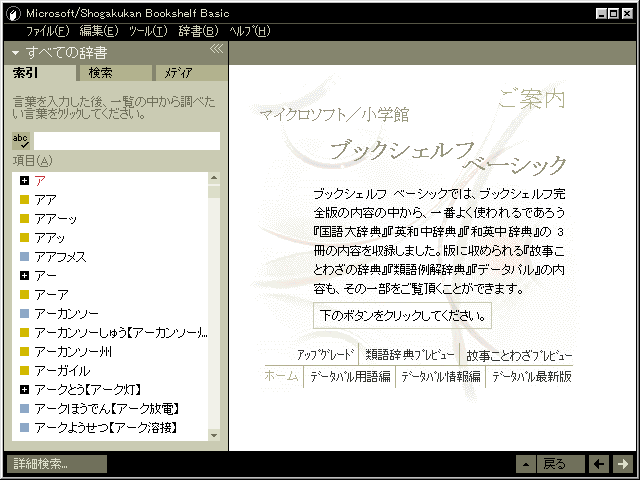Click the yellow icon beside アーガイル

click(24, 371)
